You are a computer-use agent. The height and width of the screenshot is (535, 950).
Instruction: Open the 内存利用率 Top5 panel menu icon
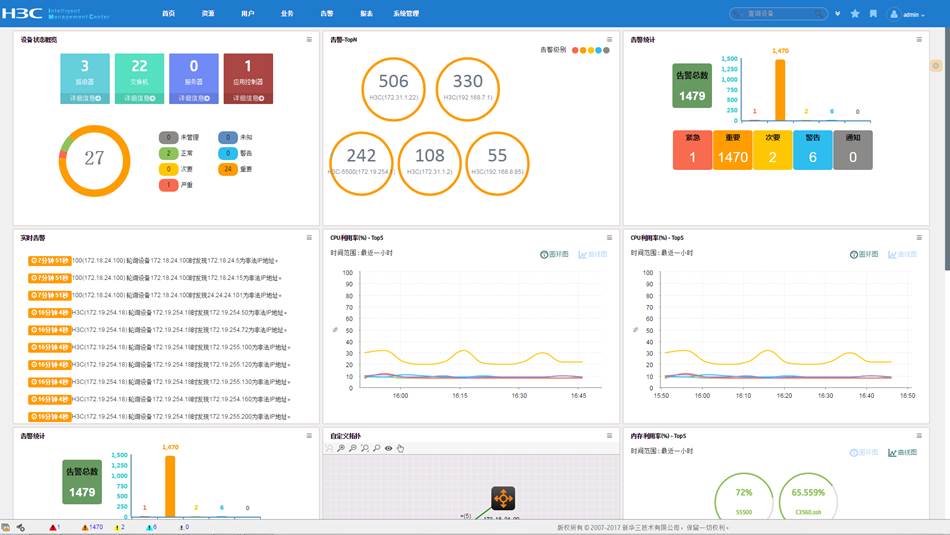tap(919, 436)
